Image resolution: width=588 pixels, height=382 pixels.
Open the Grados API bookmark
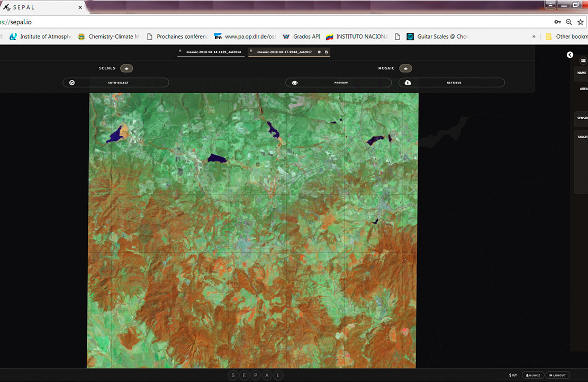click(302, 37)
